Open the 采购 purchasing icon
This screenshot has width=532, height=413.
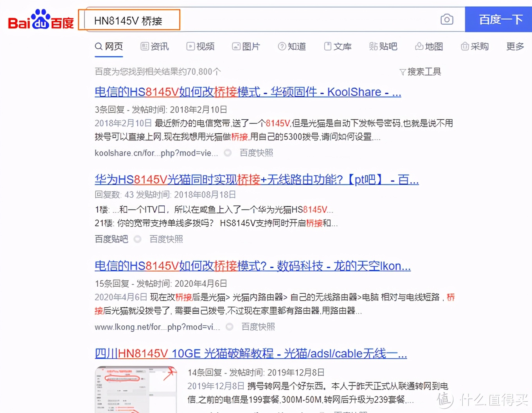point(465,46)
